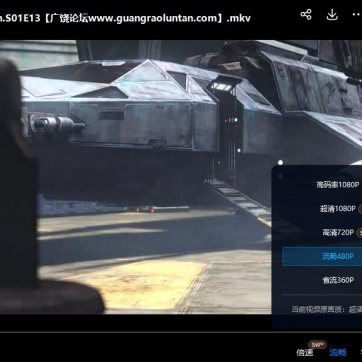Viewport: 362px width, 362px height.
Task: Select the highlighted 流畅480P quality option
Action: pos(322,256)
